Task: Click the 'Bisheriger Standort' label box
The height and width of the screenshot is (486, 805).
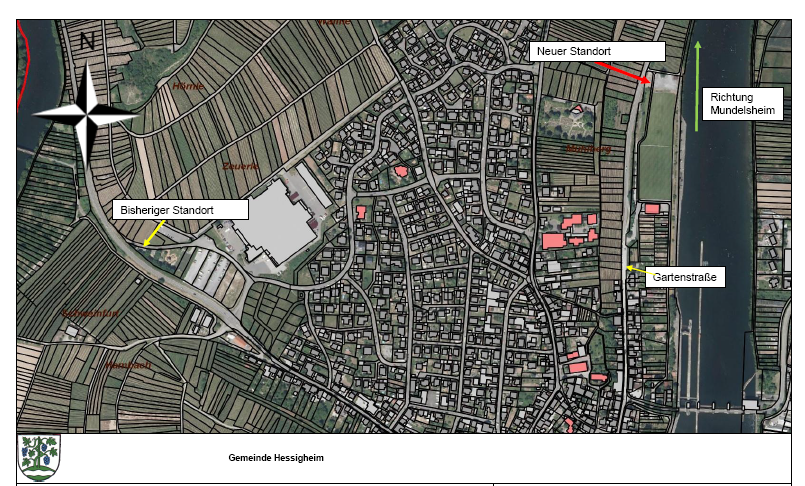Action: click(180, 210)
